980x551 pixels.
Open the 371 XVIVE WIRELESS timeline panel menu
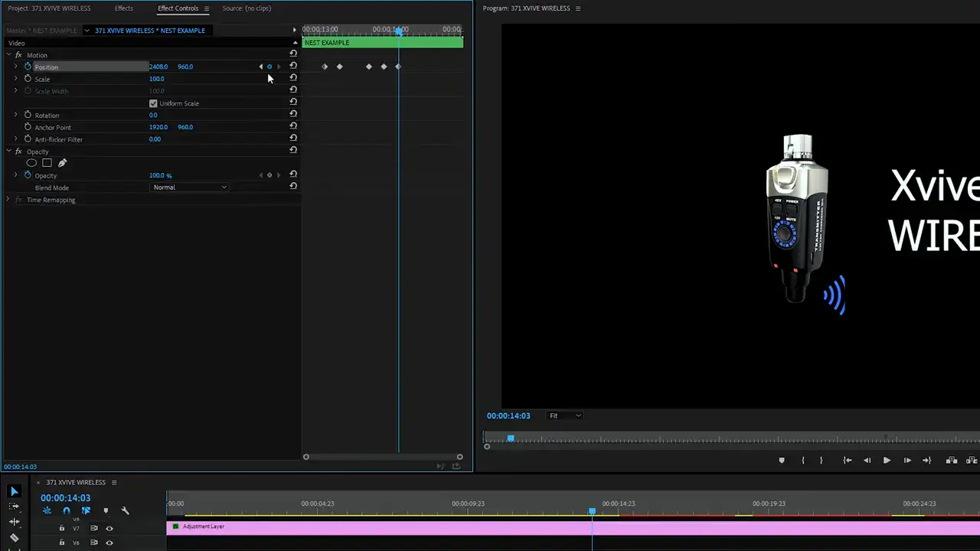(x=114, y=482)
